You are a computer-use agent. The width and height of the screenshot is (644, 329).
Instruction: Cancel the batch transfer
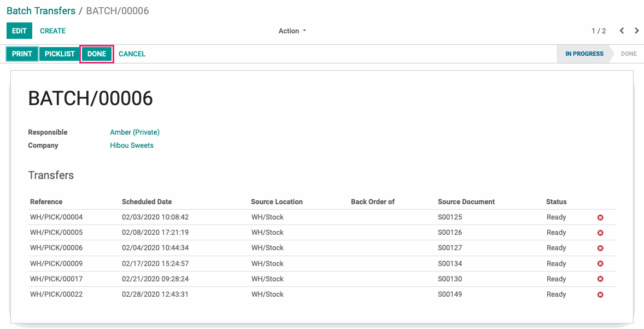point(132,54)
